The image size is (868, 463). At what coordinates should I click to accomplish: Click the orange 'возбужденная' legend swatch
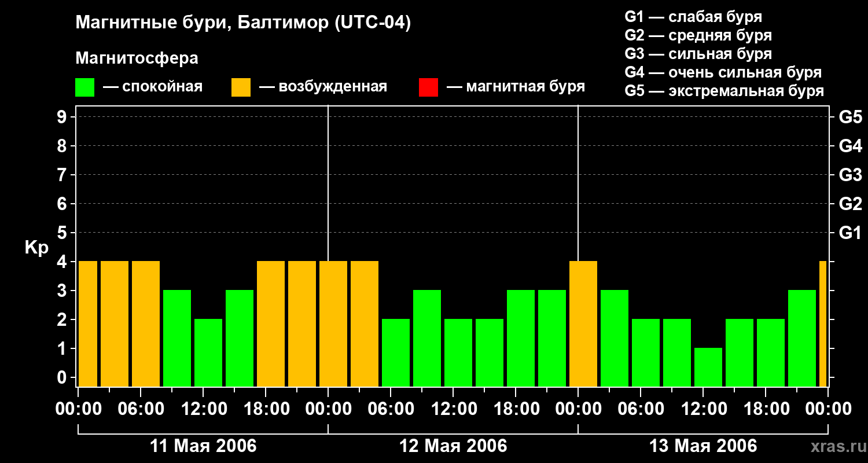(241, 87)
